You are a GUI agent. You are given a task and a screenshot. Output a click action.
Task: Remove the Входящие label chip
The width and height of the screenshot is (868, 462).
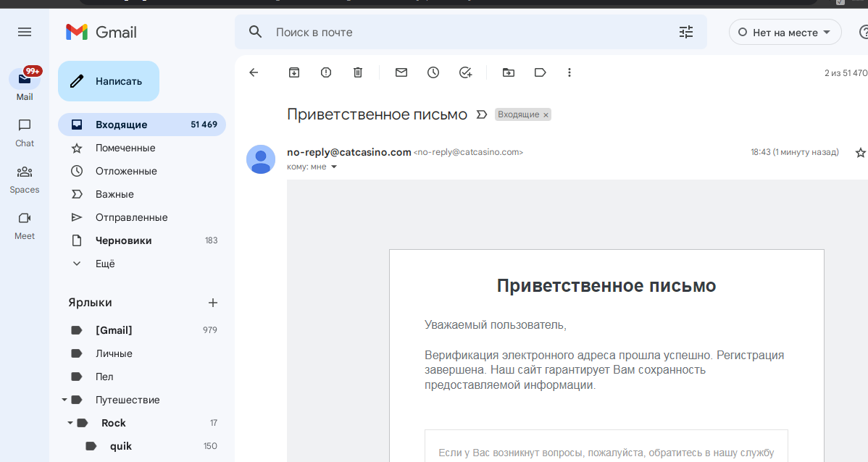point(547,114)
